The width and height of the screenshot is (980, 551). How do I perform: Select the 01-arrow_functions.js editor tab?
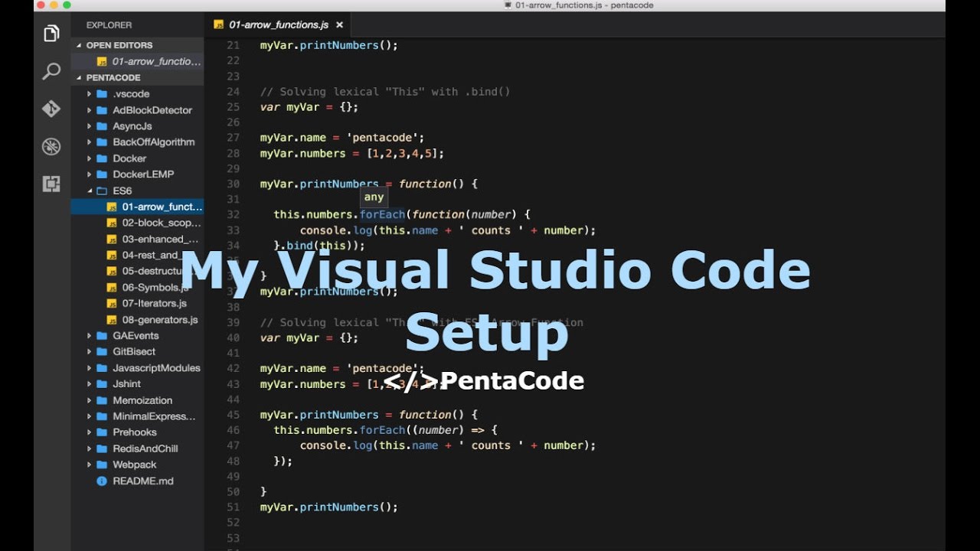(x=278, y=25)
